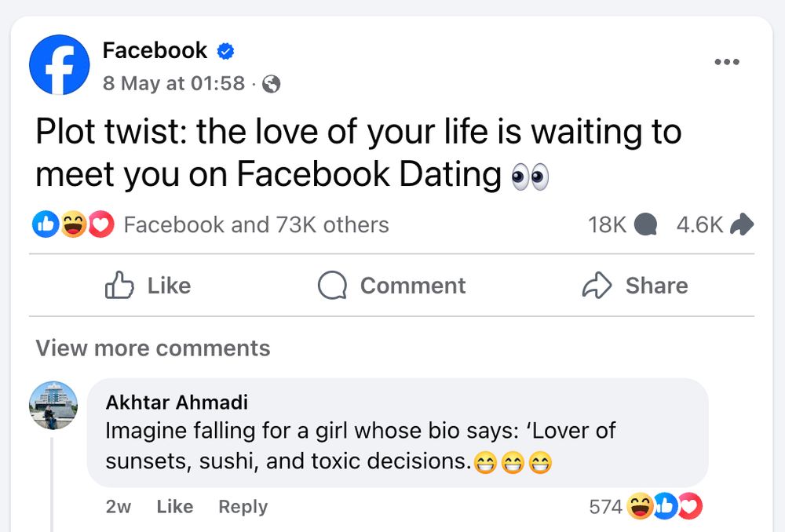Click the 2w timestamp on the comment
The width and height of the screenshot is (785, 532).
119,507
